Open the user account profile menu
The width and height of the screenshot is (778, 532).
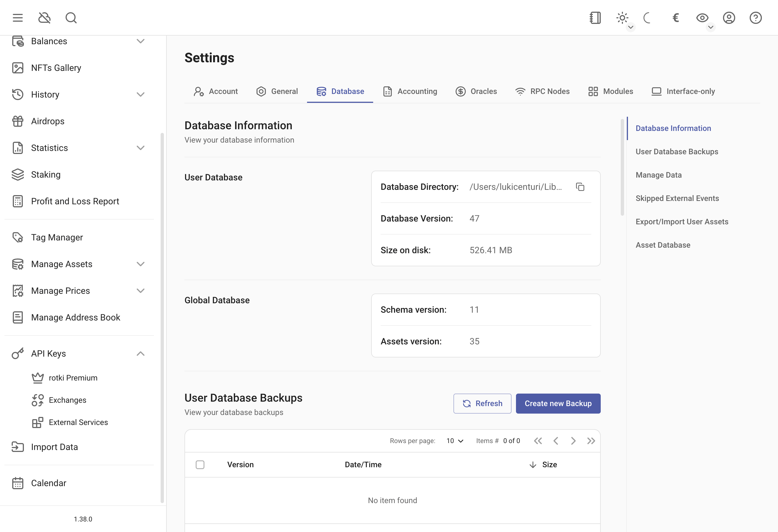(x=729, y=18)
